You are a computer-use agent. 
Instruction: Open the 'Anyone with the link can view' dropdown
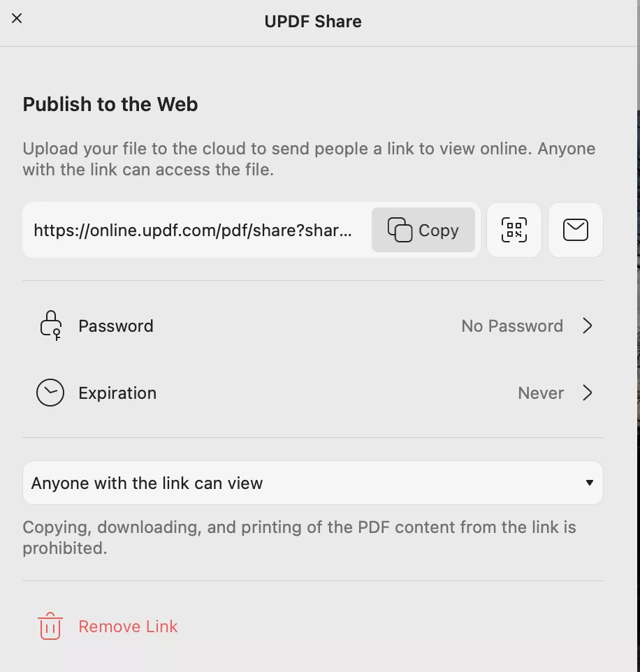312,482
